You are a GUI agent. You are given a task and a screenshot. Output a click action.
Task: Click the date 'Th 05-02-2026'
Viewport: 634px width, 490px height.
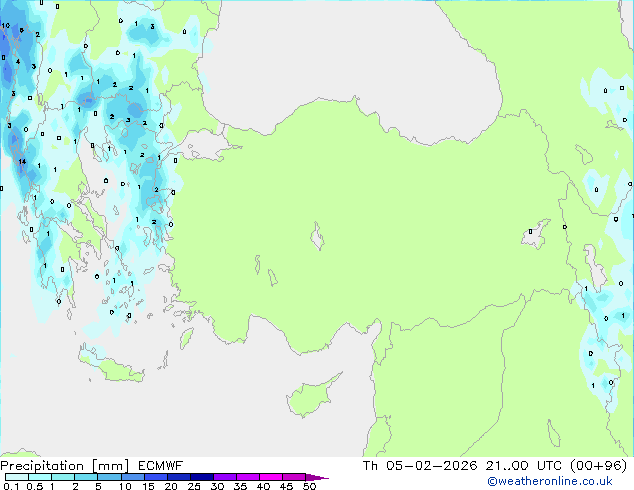pyautogui.click(x=420, y=466)
